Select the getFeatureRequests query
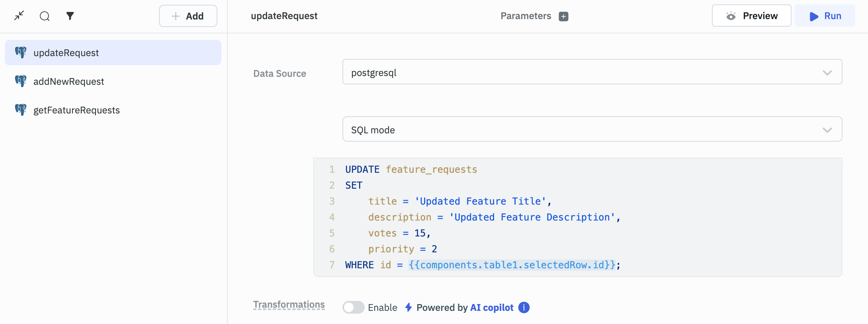This screenshot has height=324, width=868. pyautogui.click(x=76, y=110)
